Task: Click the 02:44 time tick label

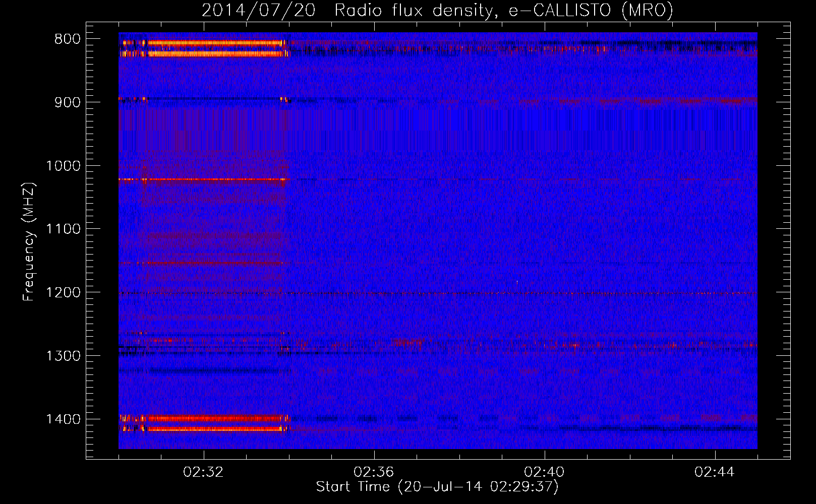Action: point(715,472)
